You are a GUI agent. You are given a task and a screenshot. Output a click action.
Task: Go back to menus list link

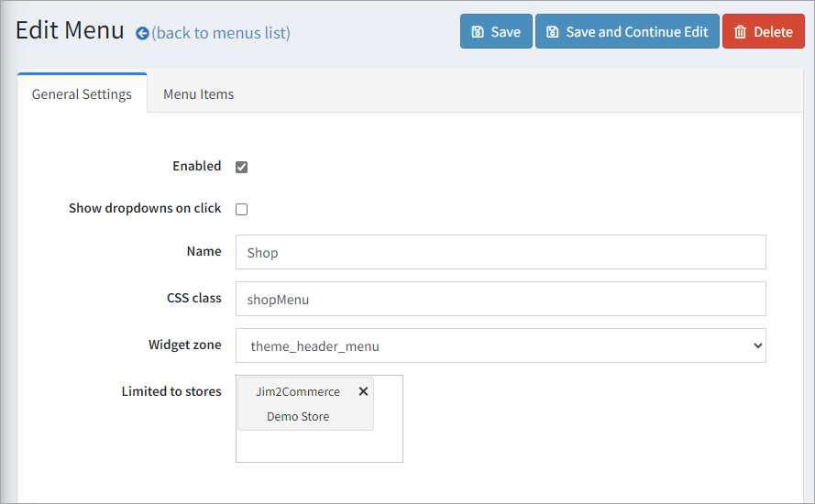(221, 34)
